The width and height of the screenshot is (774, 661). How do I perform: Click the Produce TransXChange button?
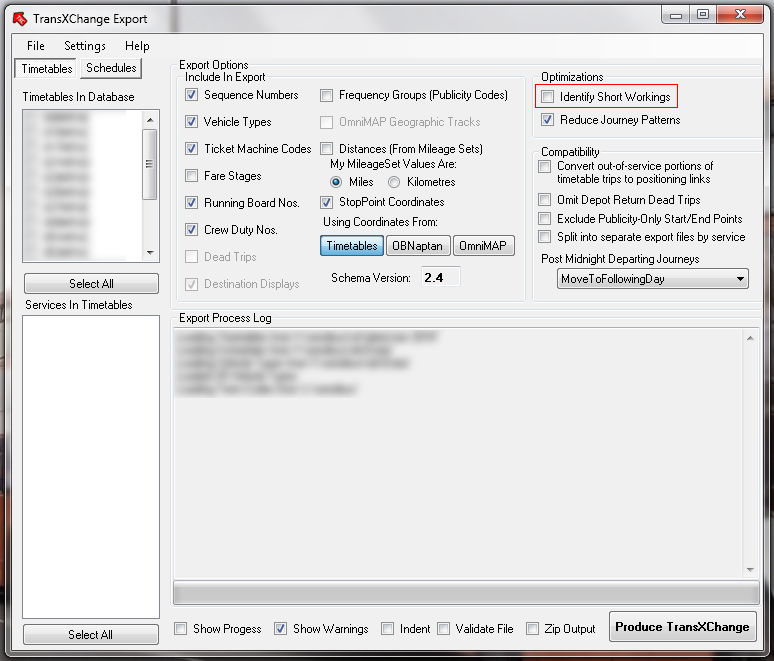click(683, 627)
